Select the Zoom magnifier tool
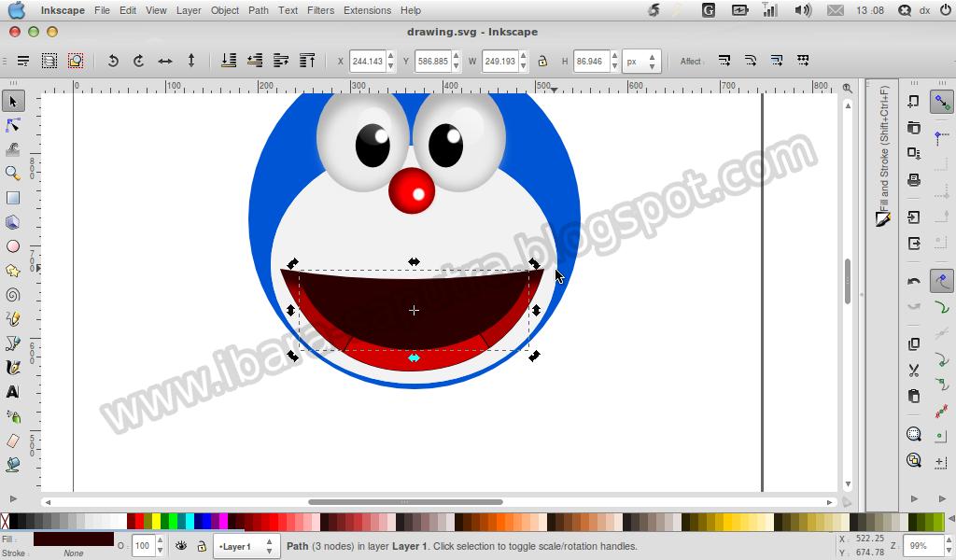Screen dimensions: 956x560 coord(13,174)
